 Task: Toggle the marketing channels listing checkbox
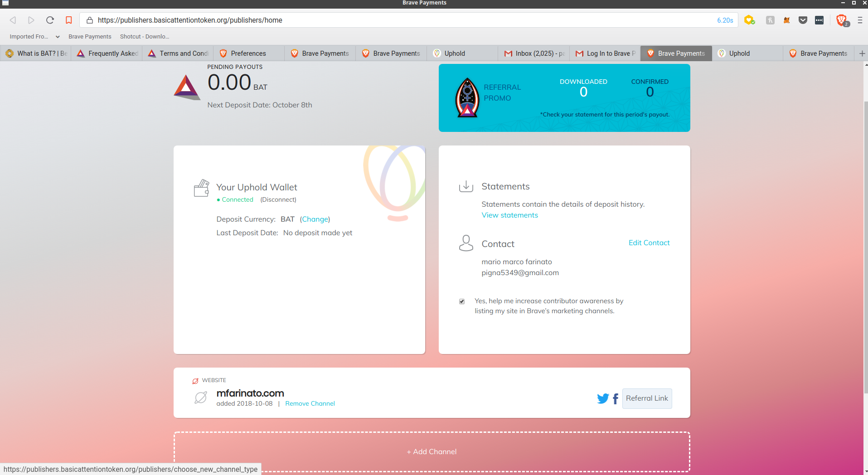pyautogui.click(x=462, y=301)
